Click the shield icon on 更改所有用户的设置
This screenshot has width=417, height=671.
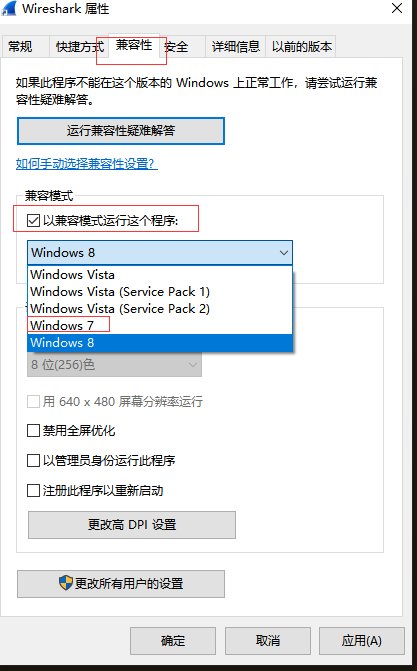(66, 583)
